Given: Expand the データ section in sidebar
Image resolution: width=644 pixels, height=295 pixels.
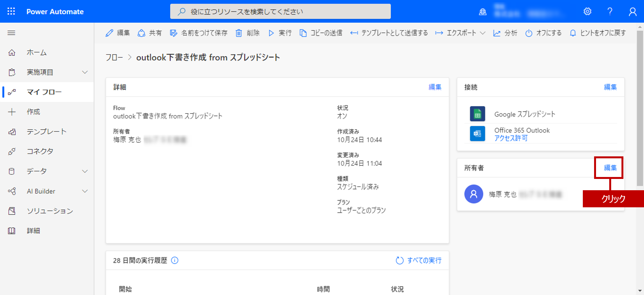Looking at the screenshot, I should click(x=85, y=171).
